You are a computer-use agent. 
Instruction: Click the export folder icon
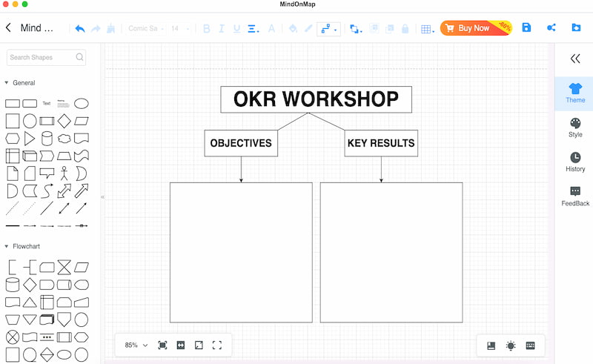coord(576,27)
